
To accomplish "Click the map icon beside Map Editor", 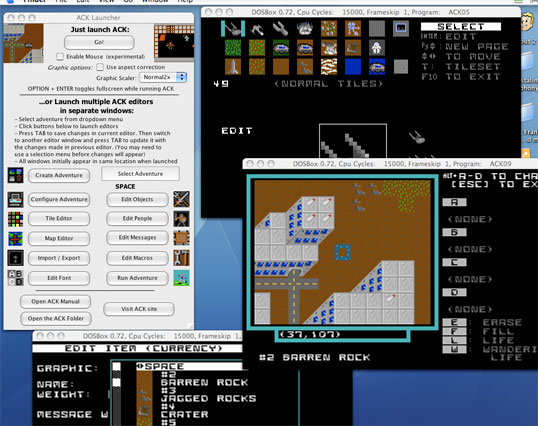I will click(15, 239).
